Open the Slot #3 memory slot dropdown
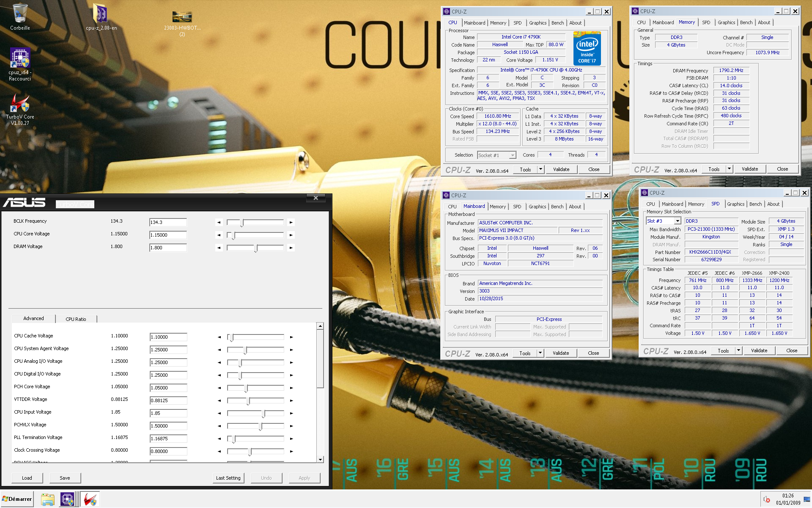 tap(664, 221)
